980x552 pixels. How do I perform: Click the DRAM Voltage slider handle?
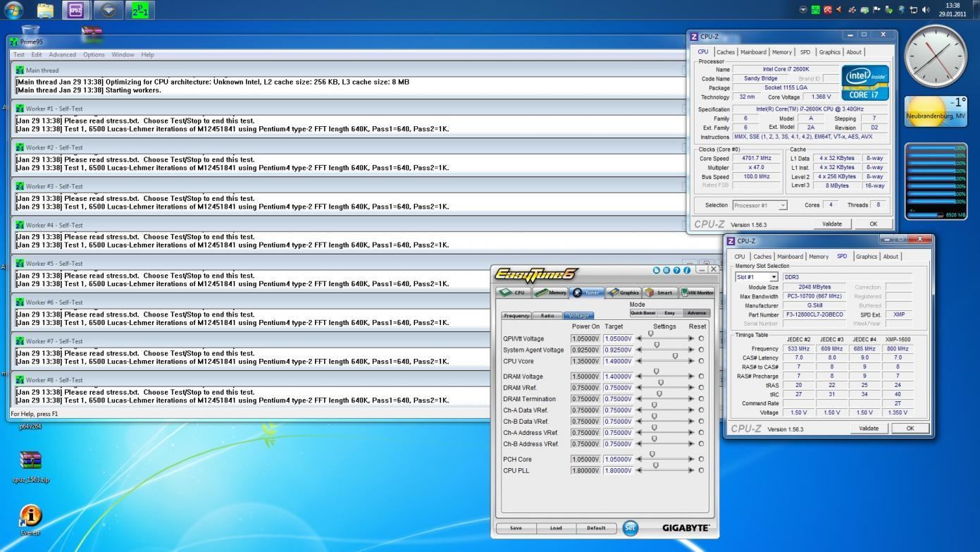point(656,372)
